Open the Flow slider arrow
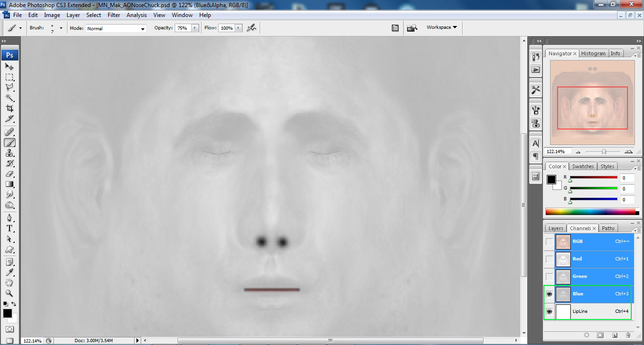The image size is (644, 345). point(238,28)
